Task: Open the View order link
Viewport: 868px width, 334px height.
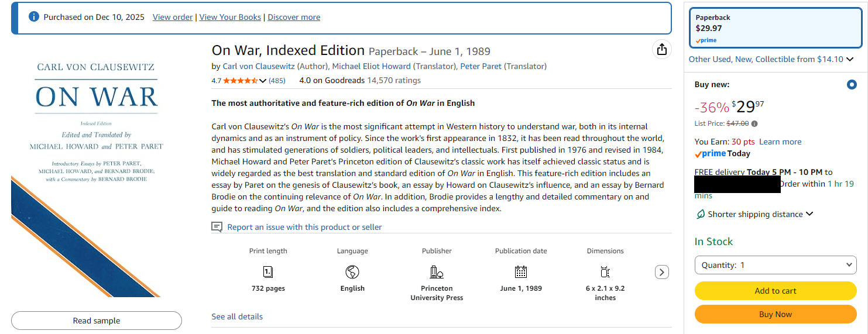Action: 173,17
